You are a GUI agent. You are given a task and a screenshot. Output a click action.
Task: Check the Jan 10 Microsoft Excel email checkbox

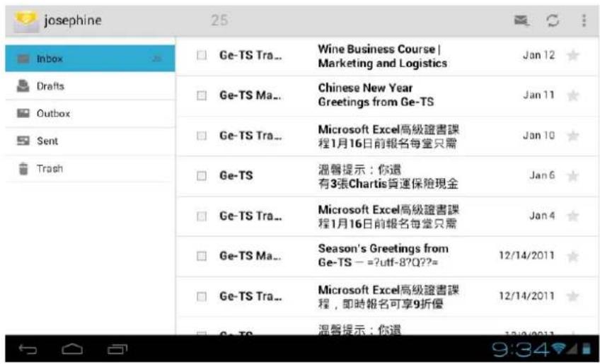pyautogui.click(x=201, y=136)
